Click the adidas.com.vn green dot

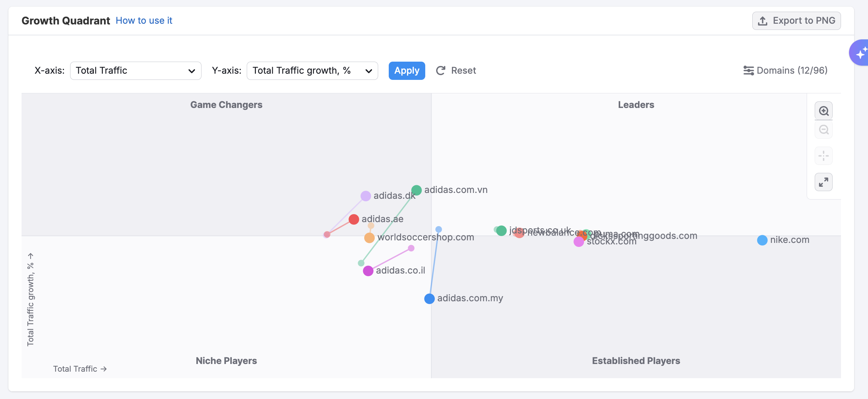click(416, 190)
